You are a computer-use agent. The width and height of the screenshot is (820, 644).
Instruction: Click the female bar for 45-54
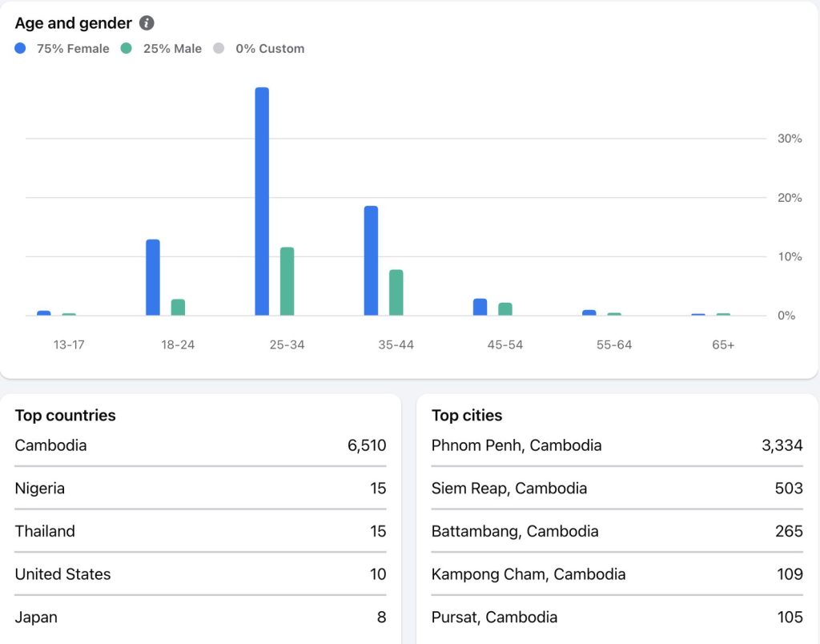click(x=480, y=307)
